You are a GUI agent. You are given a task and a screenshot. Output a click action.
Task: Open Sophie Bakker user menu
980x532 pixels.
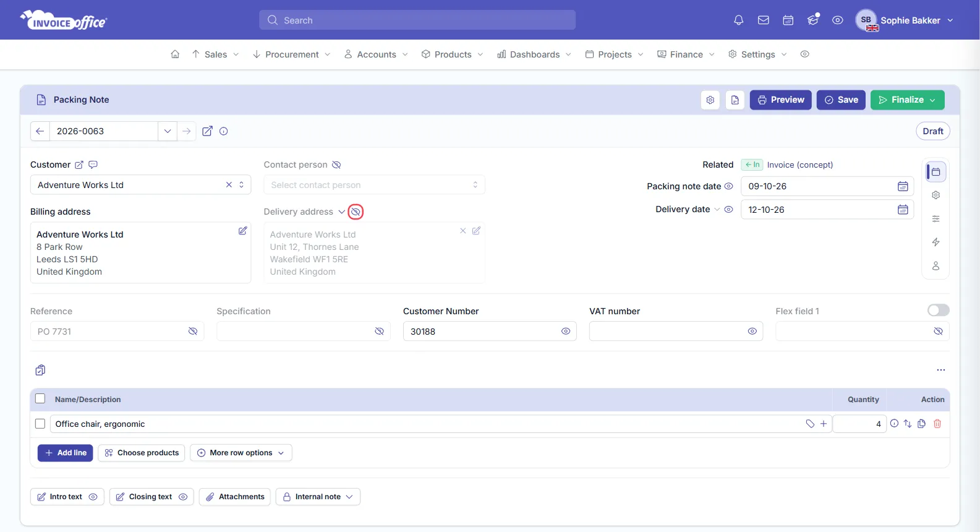pos(905,20)
